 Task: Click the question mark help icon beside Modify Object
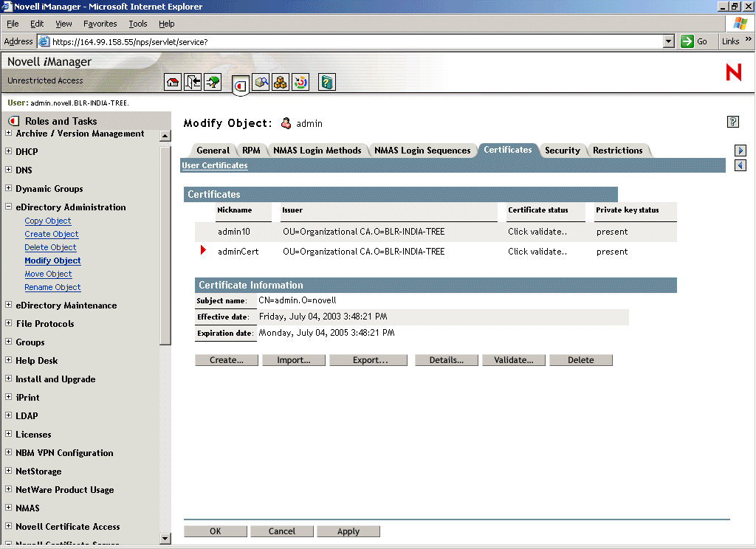[x=733, y=122]
